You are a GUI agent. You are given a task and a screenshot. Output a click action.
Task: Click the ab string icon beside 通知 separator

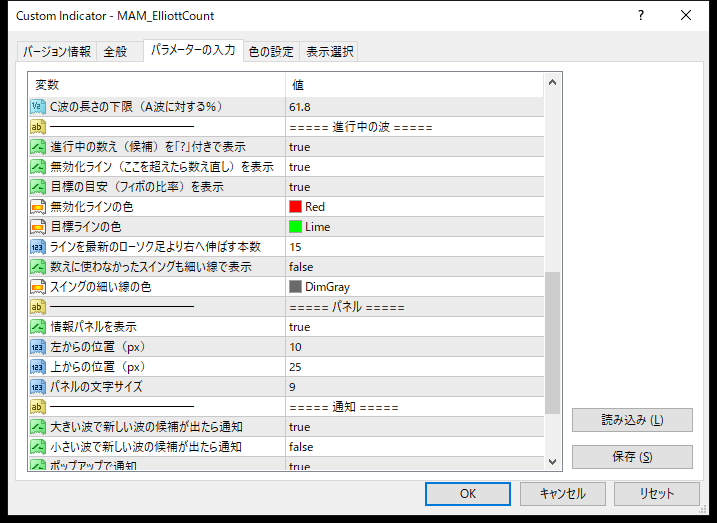point(38,407)
